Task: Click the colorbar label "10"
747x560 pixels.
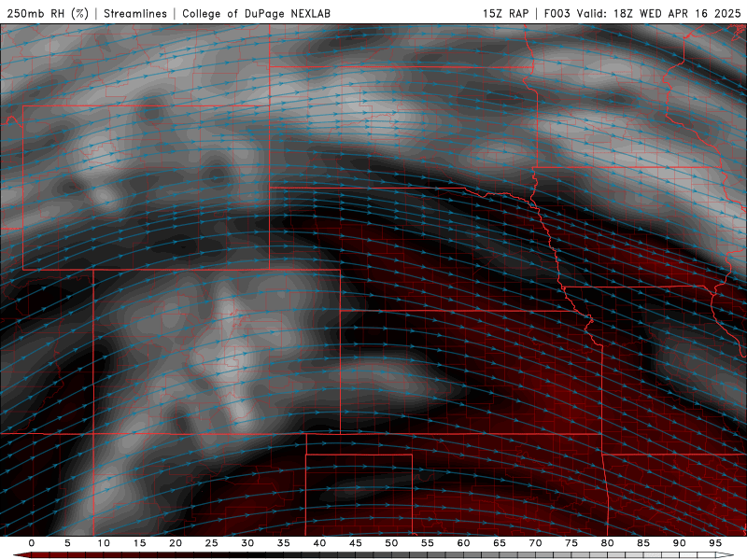Action: pyautogui.click(x=104, y=543)
